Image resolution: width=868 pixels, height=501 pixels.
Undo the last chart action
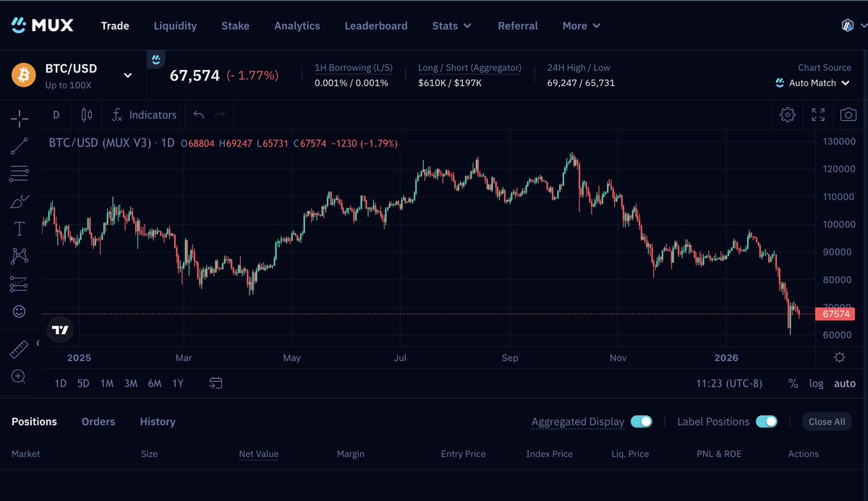point(199,115)
